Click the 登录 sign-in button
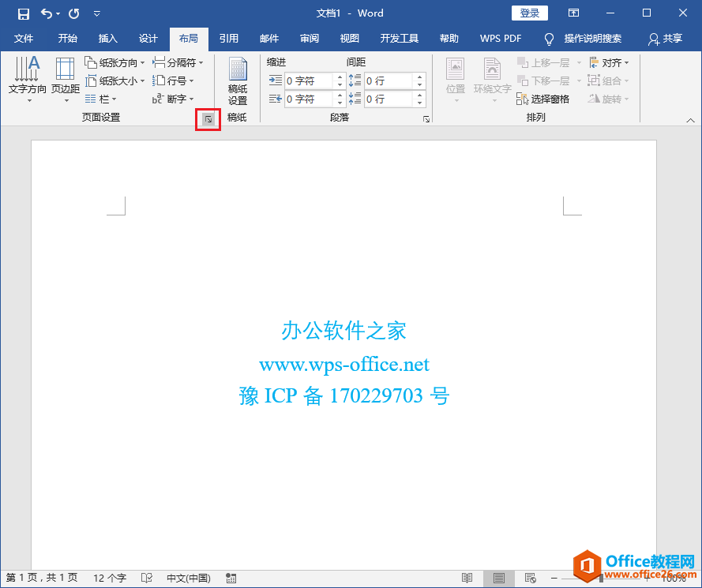The height and width of the screenshot is (588, 702). point(530,13)
